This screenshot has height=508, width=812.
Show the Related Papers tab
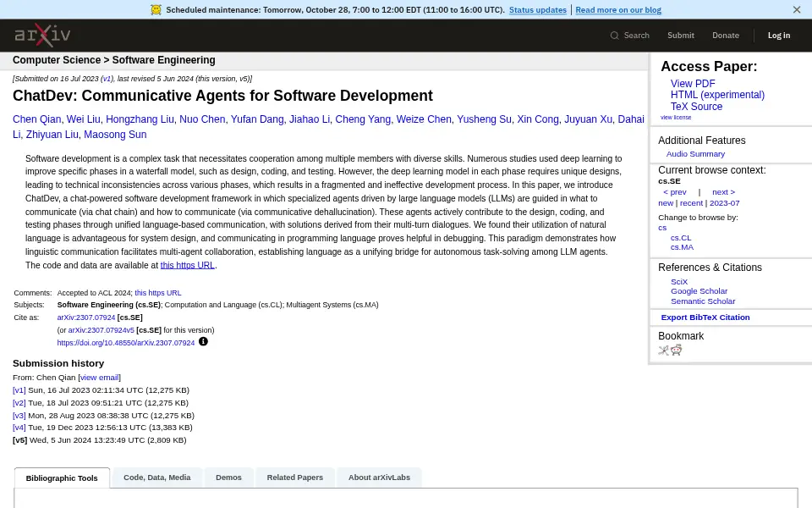pyautogui.click(x=294, y=478)
